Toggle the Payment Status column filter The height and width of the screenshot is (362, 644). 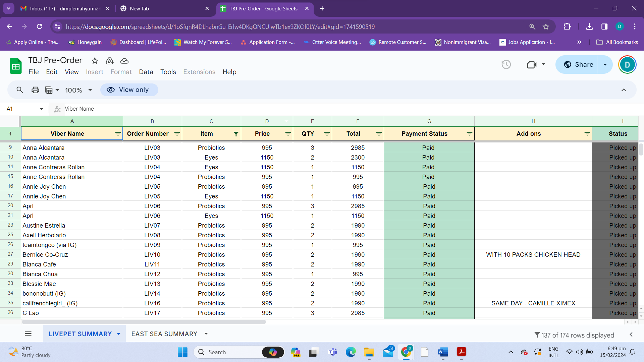tap(469, 134)
